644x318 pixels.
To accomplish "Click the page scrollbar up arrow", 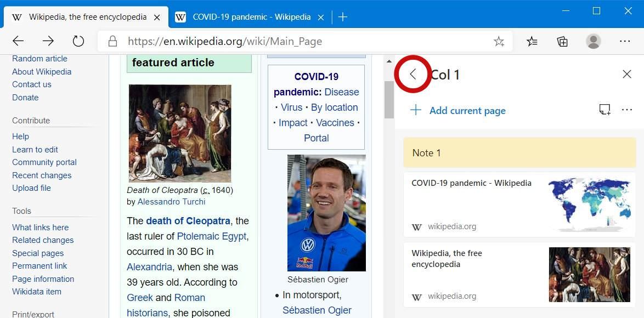I will pyautogui.click(x=389, y=61).
